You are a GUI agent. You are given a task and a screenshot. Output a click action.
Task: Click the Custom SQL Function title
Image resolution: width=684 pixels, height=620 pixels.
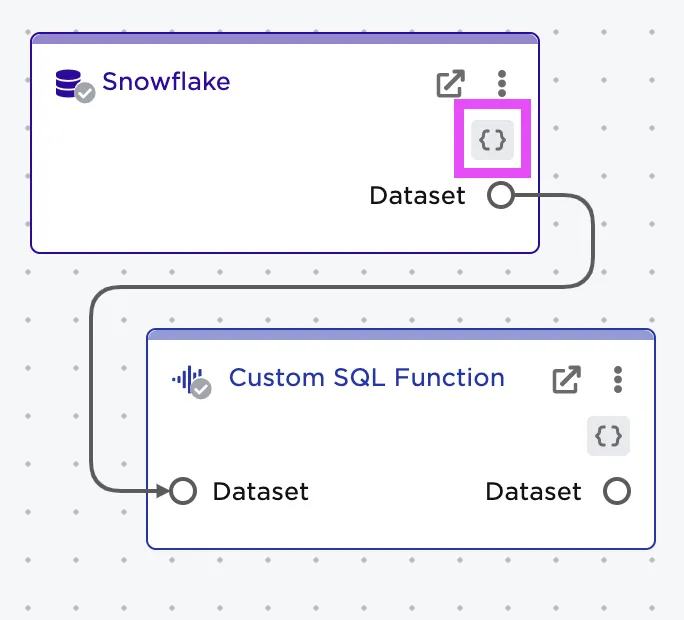tap(366, 378)
